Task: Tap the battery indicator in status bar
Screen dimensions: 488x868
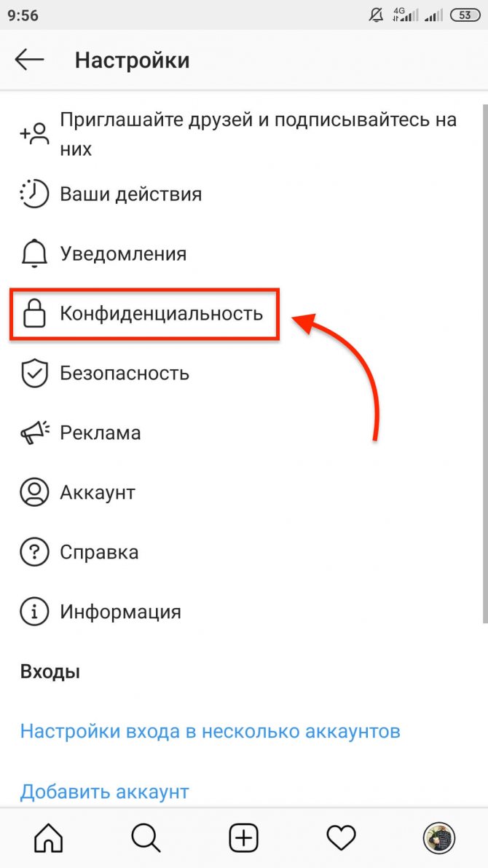Action: point(465,15)
